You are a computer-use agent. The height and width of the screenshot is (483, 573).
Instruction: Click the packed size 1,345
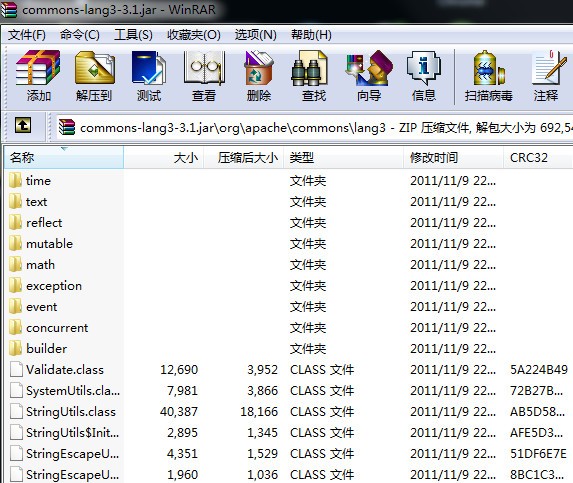[262, 433]
